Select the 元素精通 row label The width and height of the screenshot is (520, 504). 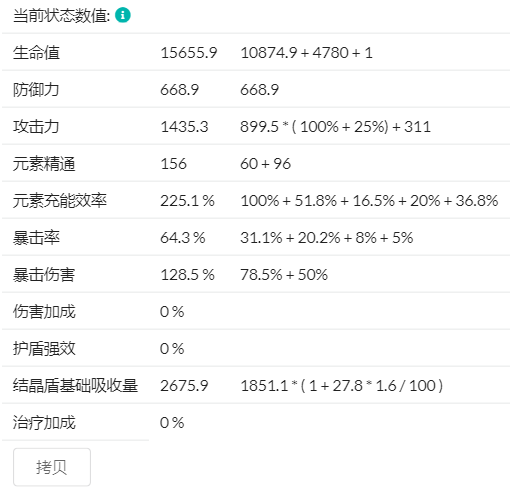pyautogui.click(x=44, y=164)
